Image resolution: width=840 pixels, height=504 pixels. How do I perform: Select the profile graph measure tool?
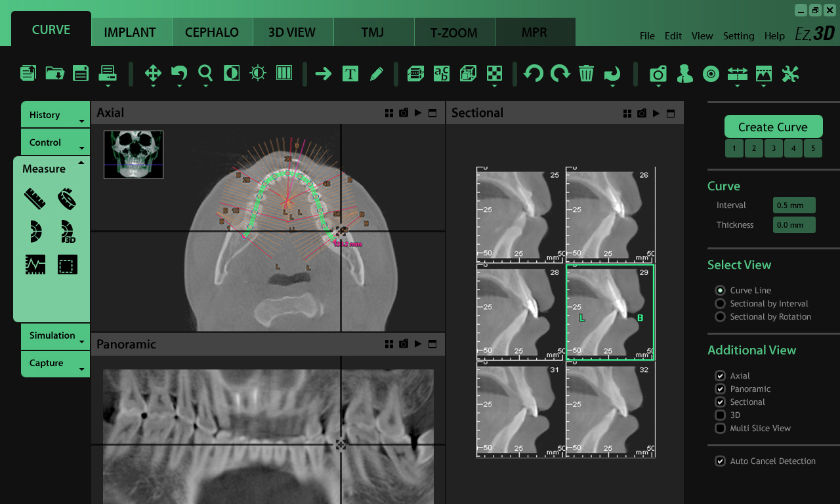click(x=35, y=264)
